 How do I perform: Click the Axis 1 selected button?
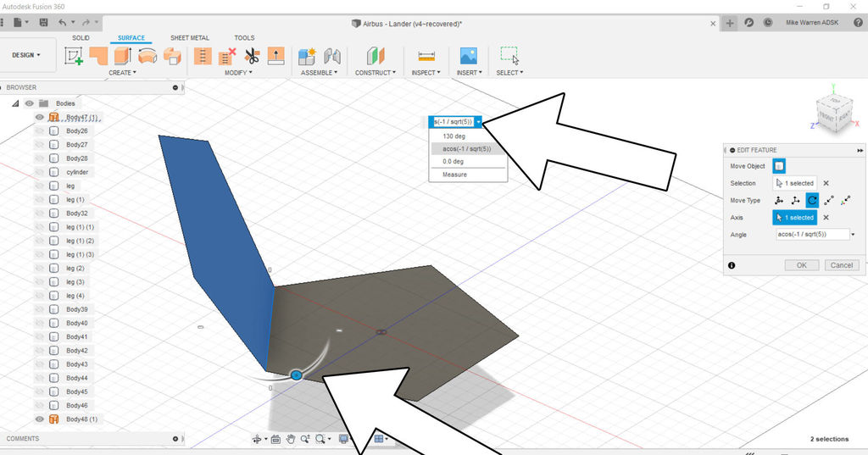(795, 218)
